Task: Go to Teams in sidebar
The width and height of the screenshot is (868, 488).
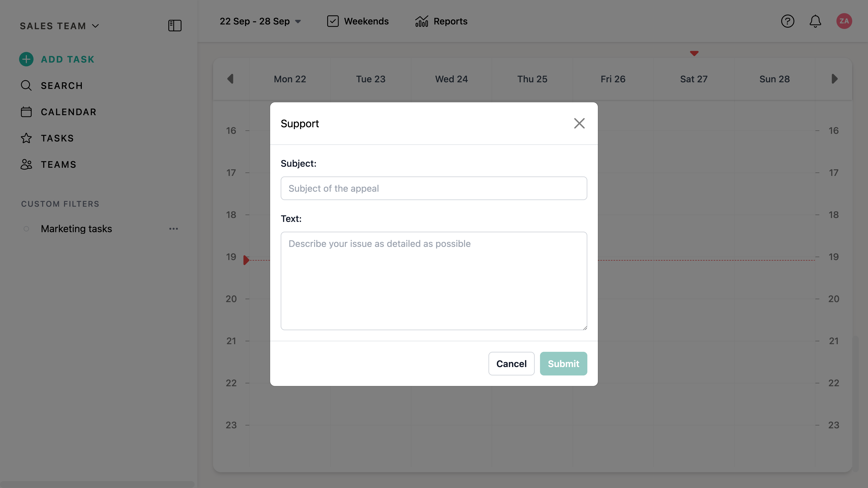Action: point(58,164)
